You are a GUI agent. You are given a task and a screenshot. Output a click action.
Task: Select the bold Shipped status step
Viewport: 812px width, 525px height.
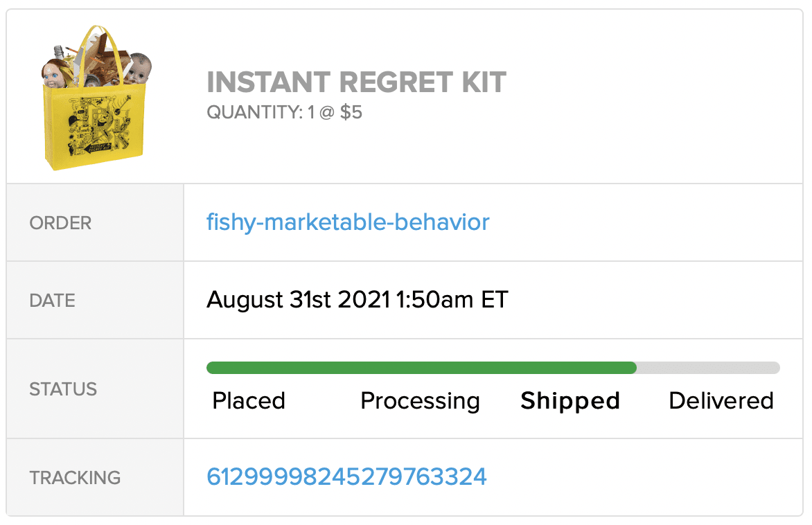[x=570, y=401]
